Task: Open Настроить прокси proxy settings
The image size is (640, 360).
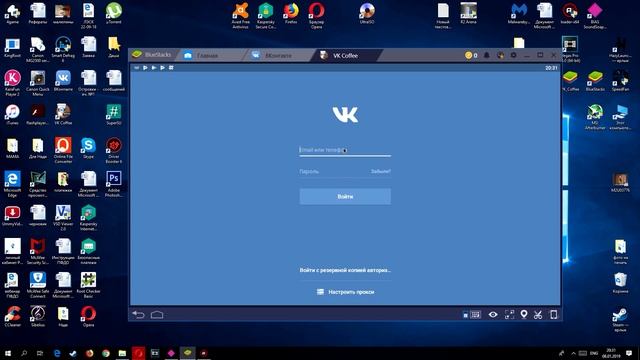Action: [345, 292]
